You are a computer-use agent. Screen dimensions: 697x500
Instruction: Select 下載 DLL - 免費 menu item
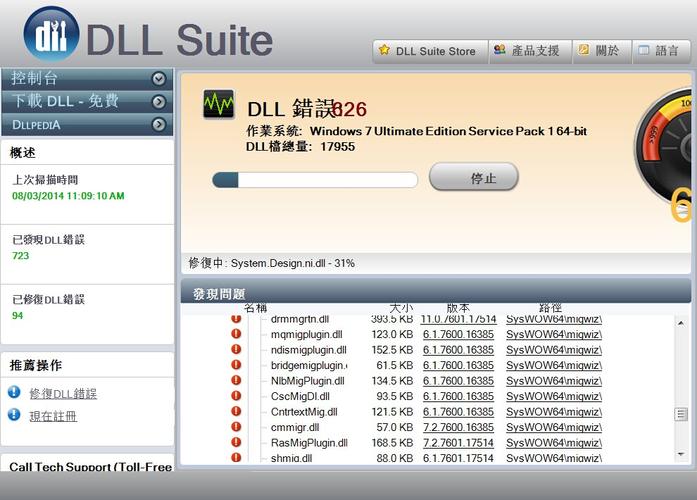[x=87, y=101]
